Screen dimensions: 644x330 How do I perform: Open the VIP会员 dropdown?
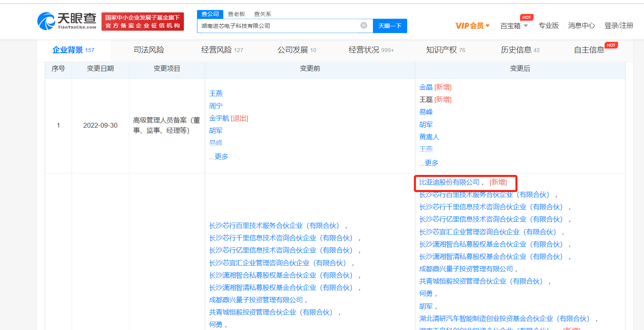[472, 26]
